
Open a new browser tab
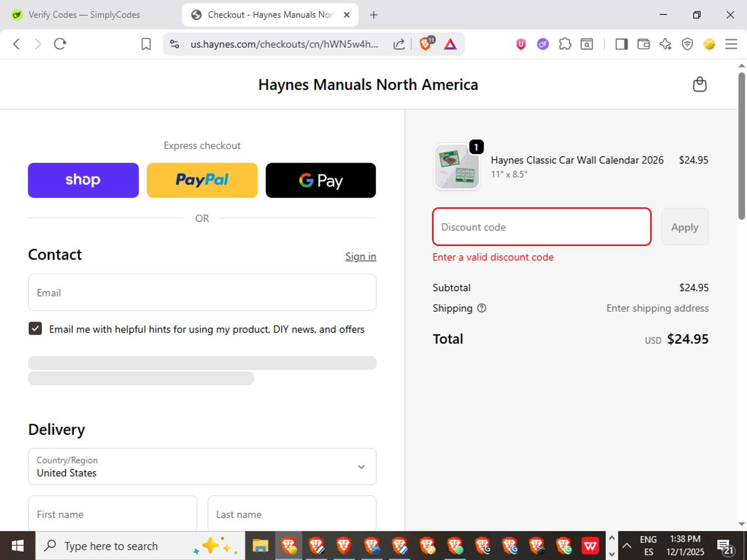373,15
